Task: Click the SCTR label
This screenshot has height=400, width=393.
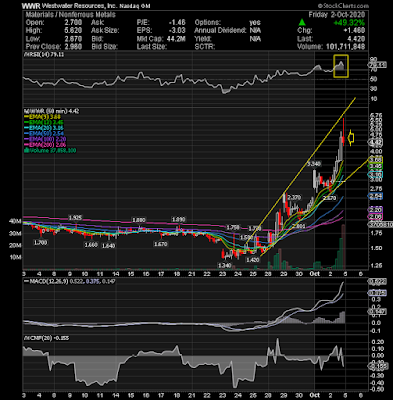Action: (204, 47)
